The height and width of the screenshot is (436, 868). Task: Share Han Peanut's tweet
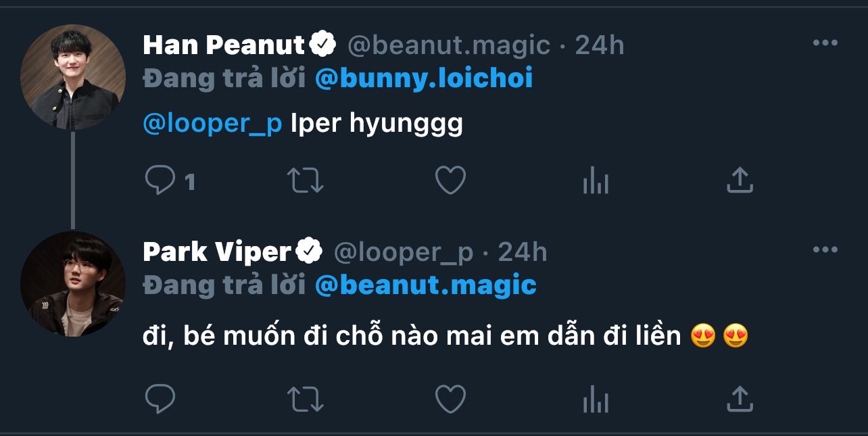pos(740,181)
